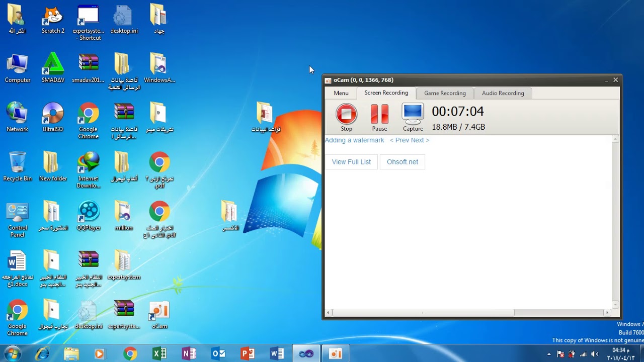Viewport: 644px width, 362px height.
Task: Open the network signal tray icon
Action: (x=583, y=354)
